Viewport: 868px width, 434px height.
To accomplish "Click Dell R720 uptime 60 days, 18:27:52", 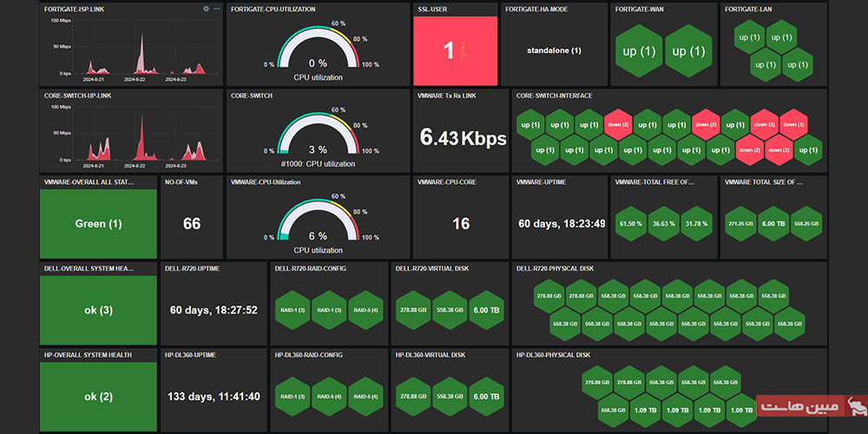I will coord(214,310).
